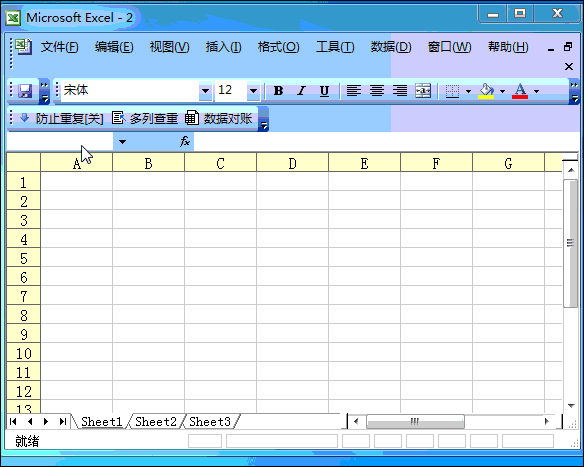Image resolution: width=584 pixels, height=467 pixels.
Task: Toggle Bold formatting
Action: 278,90
